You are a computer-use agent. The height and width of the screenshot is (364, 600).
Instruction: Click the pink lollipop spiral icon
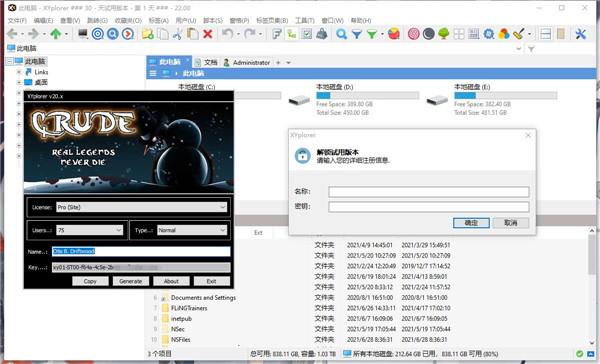click(414, 34)
